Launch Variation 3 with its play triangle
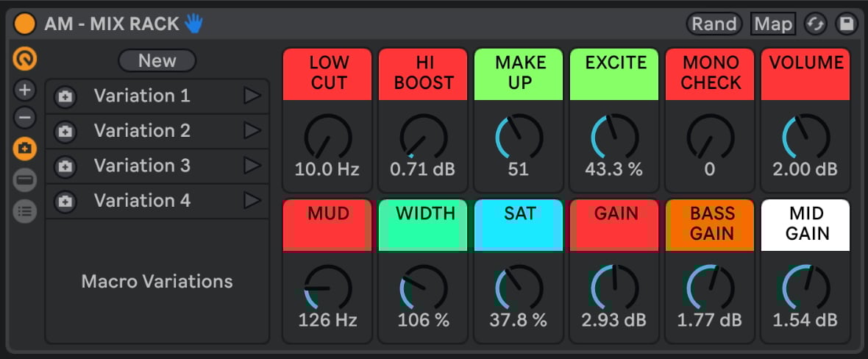The height and width of the screenshot is (359, 868). click(x=252, y=166)
